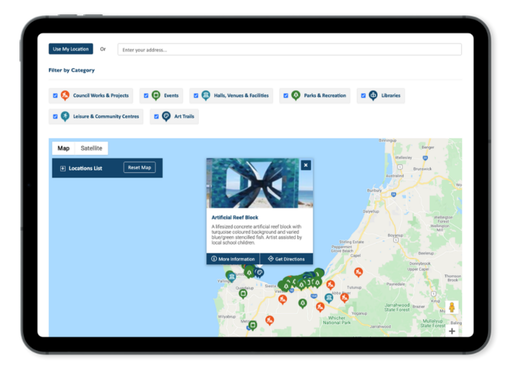Click the Enter your address field
511x369 pixels.
point(289,50)
